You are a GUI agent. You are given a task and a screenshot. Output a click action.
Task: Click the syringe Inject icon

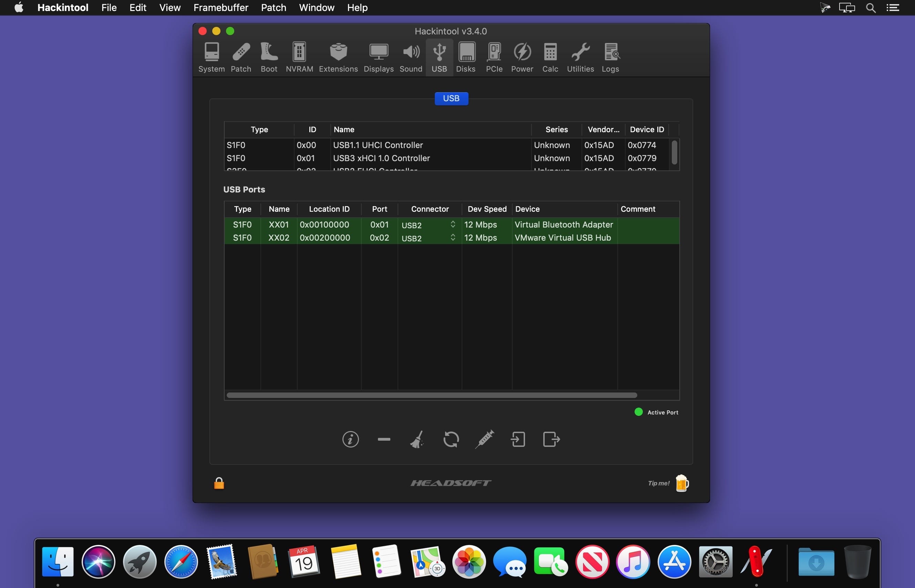pyautogui.click(x=484, y=439)
